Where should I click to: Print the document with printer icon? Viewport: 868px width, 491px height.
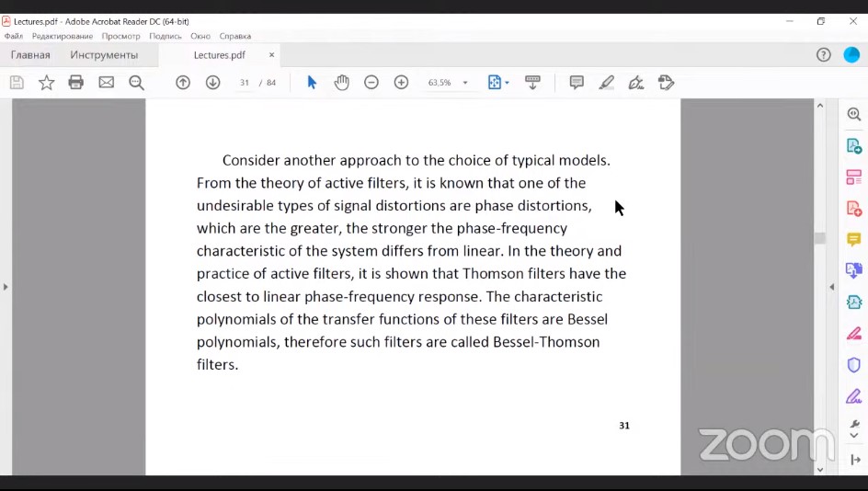75,83
